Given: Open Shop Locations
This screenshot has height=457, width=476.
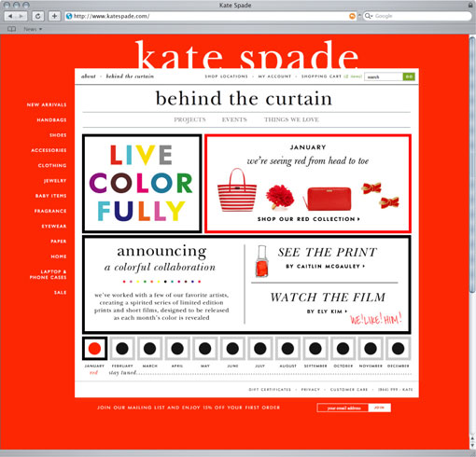Looking at the screenshot, I should coord(226,76).
